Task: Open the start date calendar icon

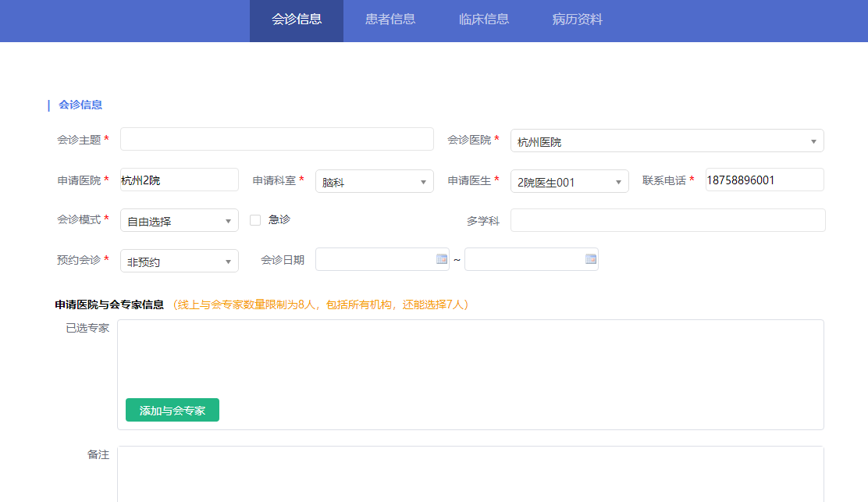Action: click(442, 259)
